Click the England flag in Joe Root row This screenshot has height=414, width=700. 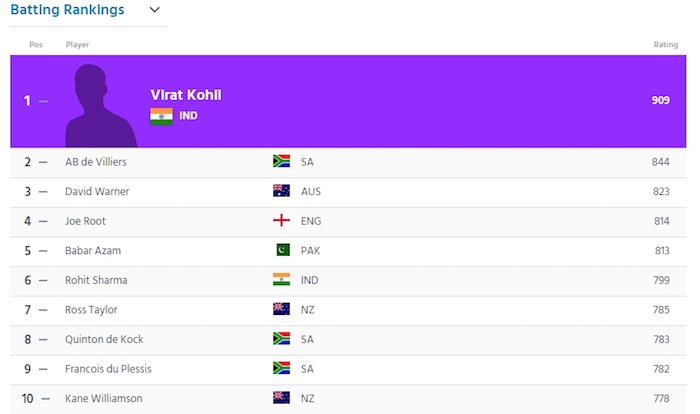[281, 221]
